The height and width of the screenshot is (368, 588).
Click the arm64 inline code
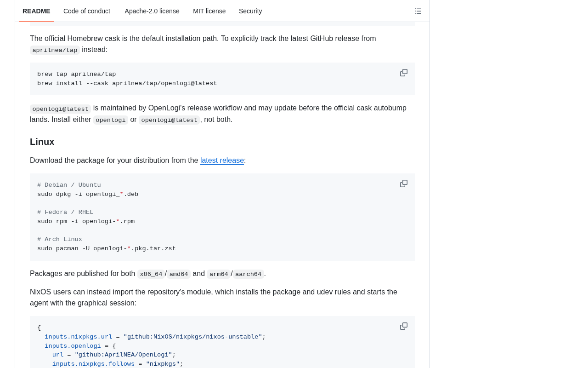(219, 274)
